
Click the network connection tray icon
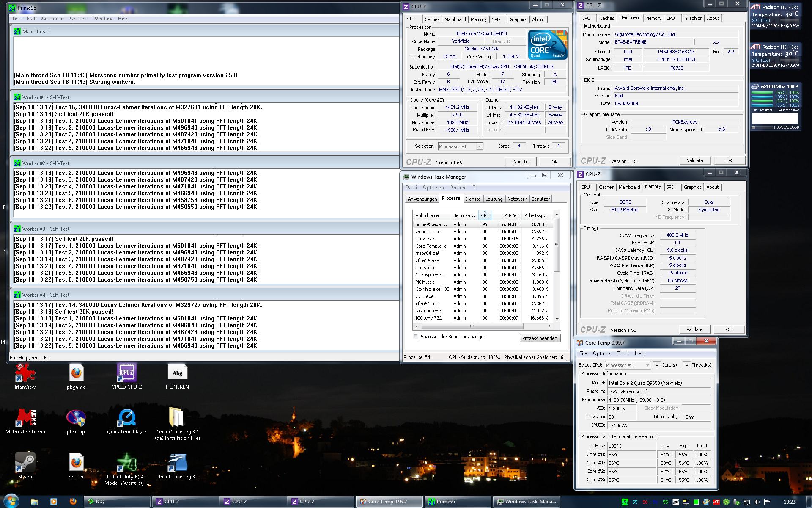tap(746, 502)
